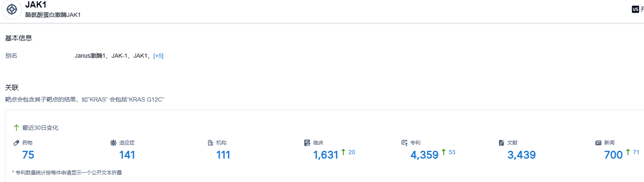Viewport: 644px width, 182px height.
Task: View the 111 organizations count
Action: click(223, 155)
